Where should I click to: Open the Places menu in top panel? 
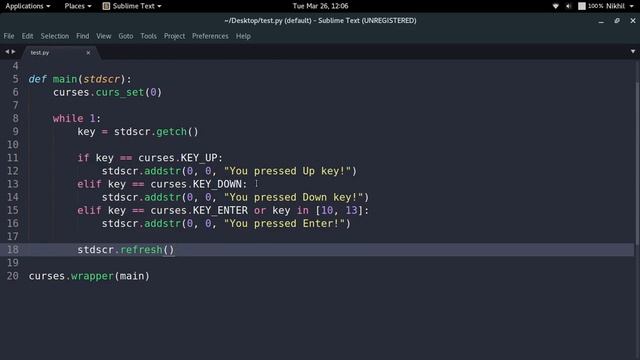click(78, 6)
